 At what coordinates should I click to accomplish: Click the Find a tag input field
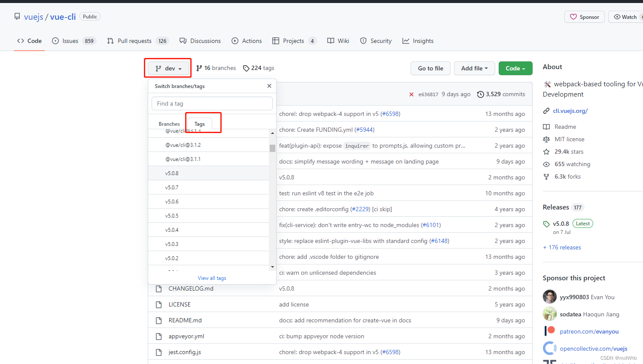click(212, 103)
